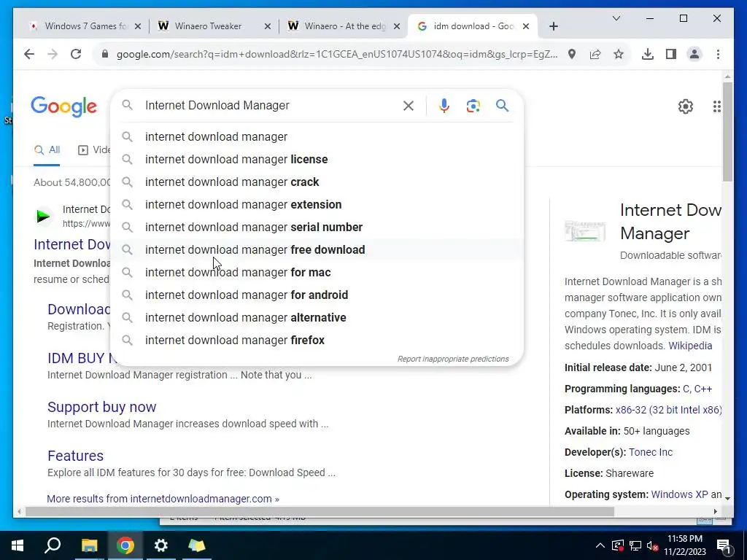
Task: Click the horizontal scrollbar at page bottom
Action: coord(320,512)
